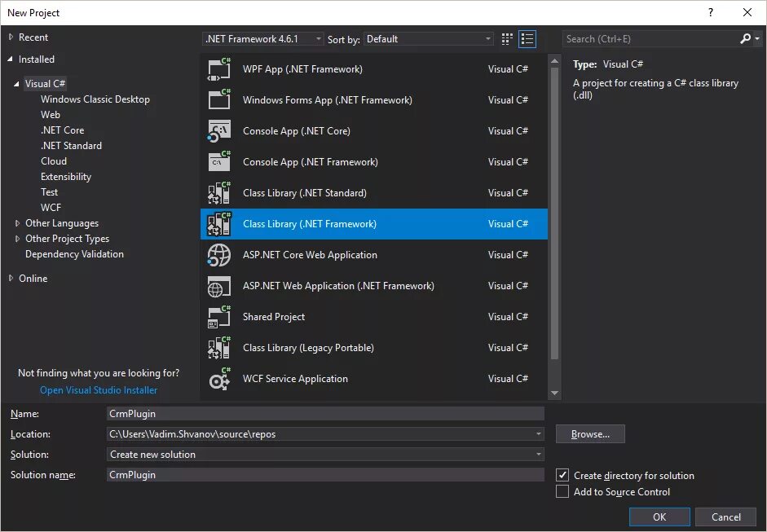The image size is (767, 532).
Task: Select Console App (.NET Core) template name
Action: (x=297, y=131)
